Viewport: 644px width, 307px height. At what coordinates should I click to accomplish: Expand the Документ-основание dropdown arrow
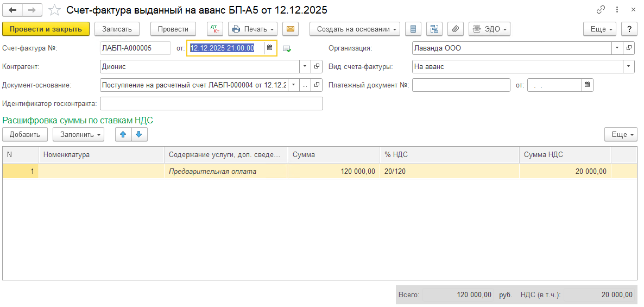tap(293, 85)
